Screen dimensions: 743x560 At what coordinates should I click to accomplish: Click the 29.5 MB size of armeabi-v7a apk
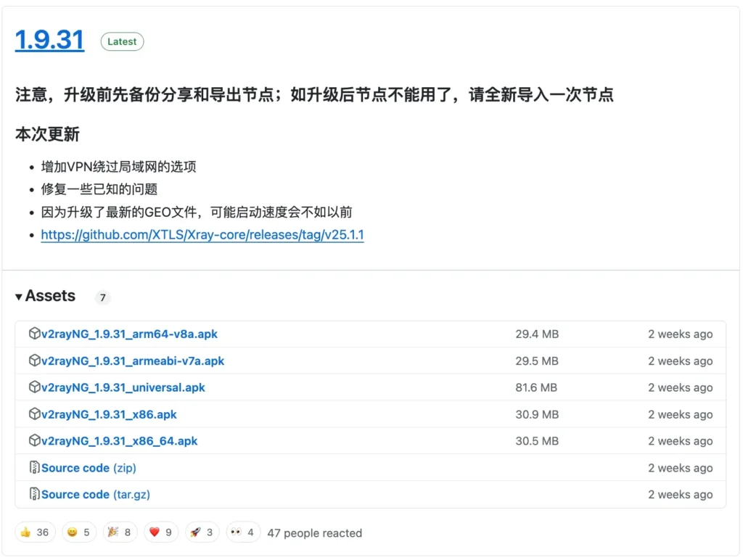coord(538,361)
